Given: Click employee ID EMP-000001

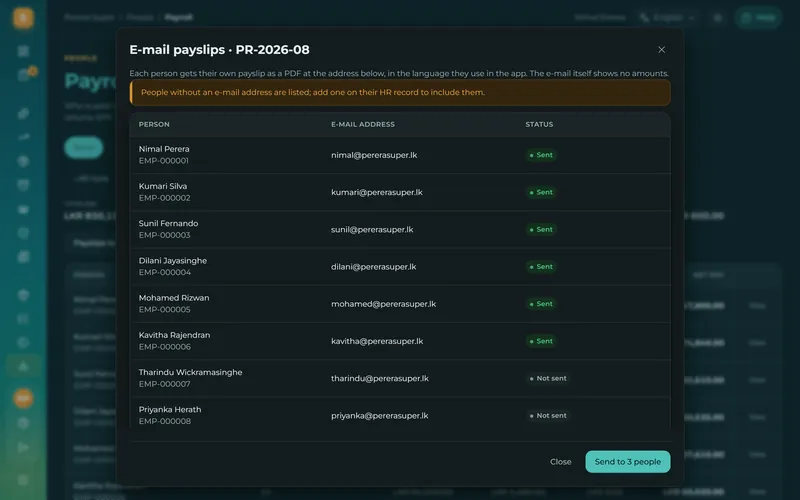Looking at the screenshot, I should coord(163,161).
